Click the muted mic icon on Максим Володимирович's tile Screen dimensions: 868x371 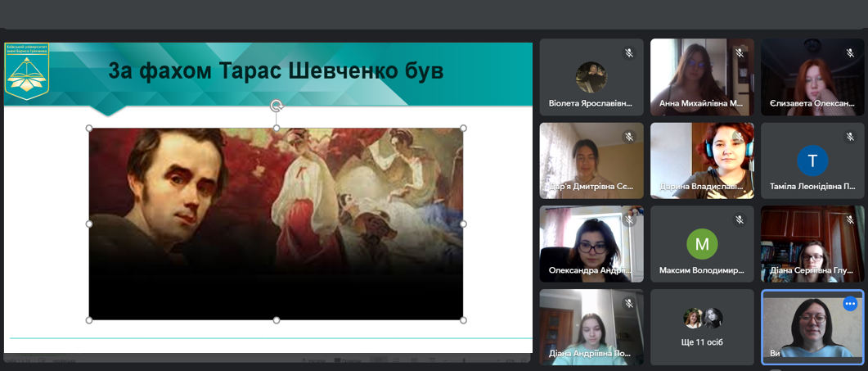[740, 220]
